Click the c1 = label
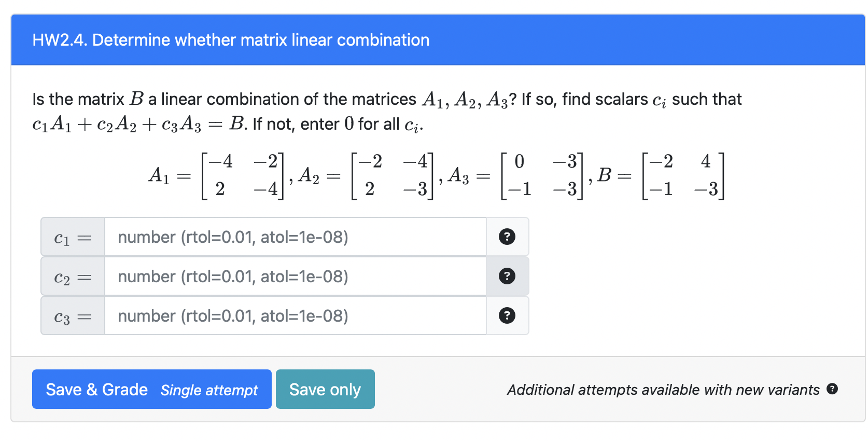 pos(73,237)
